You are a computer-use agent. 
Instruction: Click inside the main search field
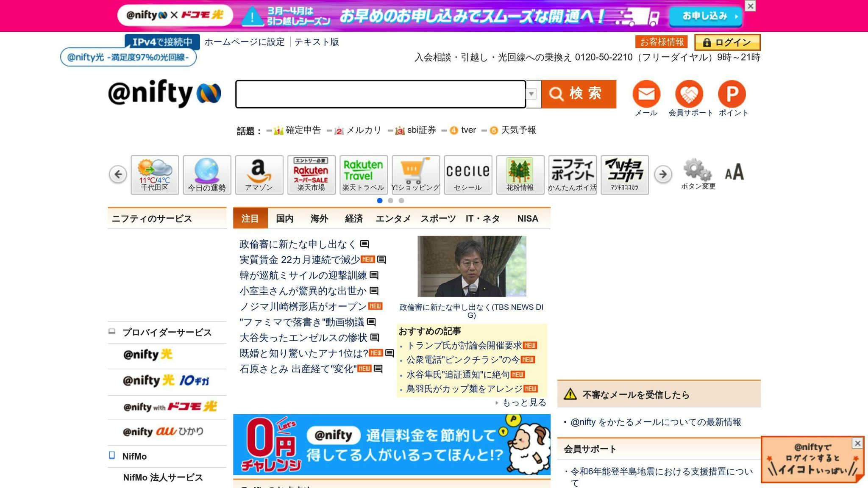coord(380,94)
